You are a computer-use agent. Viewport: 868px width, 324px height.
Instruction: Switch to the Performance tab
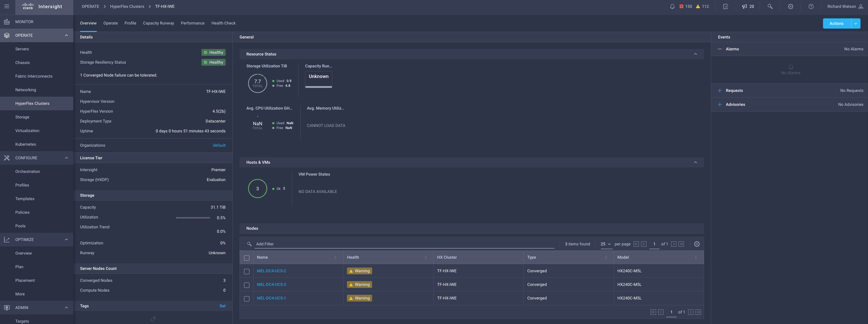click(x=193, y=23)
